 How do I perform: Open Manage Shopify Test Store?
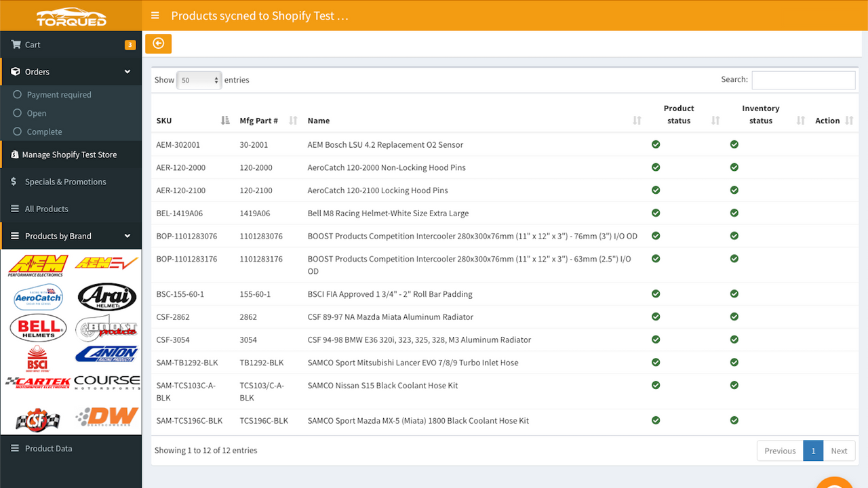click(x=71, y=155)
